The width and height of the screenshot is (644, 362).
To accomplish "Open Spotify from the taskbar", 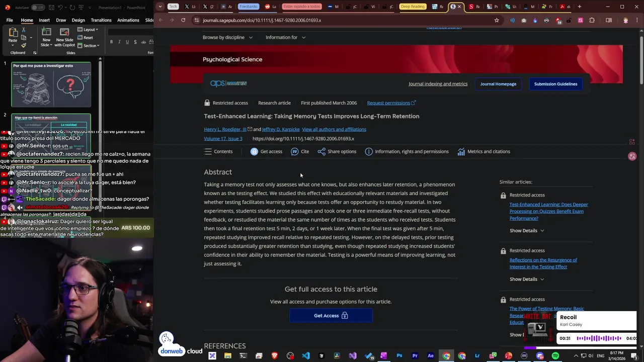I will pyautogui.click(x=555, y=356).
